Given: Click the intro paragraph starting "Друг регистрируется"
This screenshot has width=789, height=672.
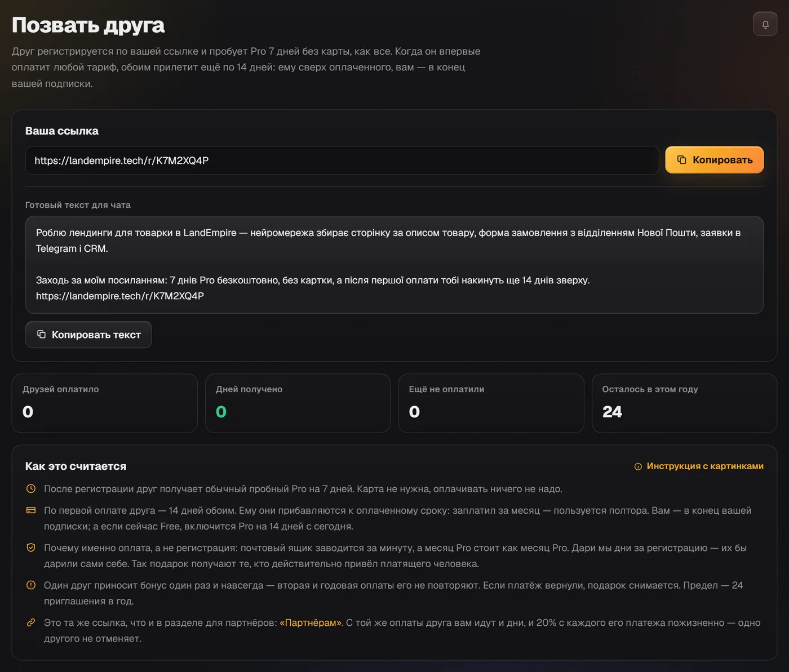Looking at the screenshot, I should 246,68.
